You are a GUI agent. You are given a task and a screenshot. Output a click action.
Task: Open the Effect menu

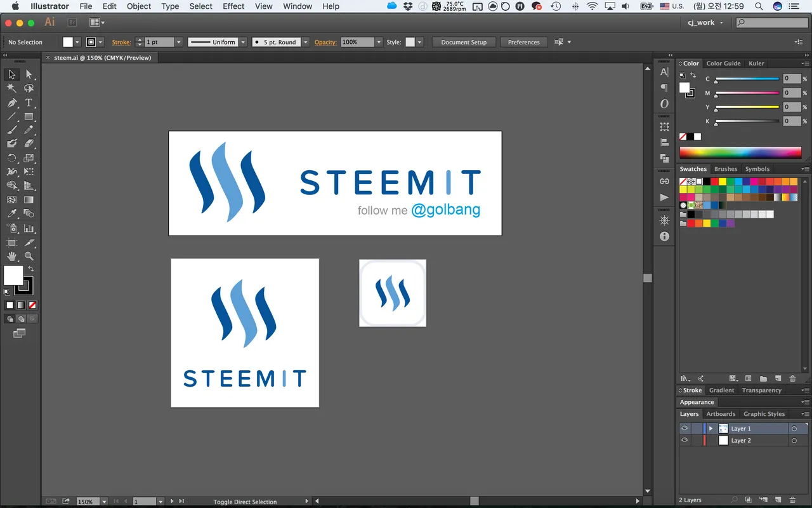point(233,6)
